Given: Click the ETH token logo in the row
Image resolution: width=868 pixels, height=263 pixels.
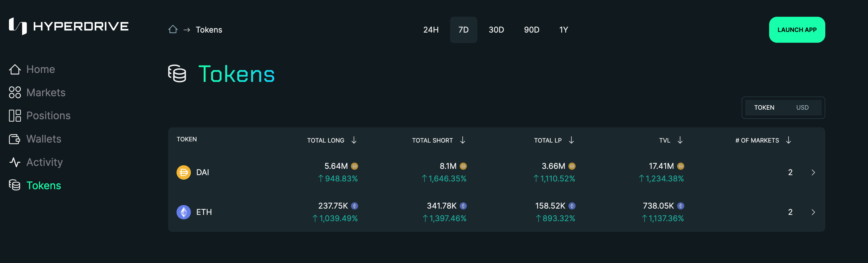Looking at the screenshot, I should pos(184,212).
